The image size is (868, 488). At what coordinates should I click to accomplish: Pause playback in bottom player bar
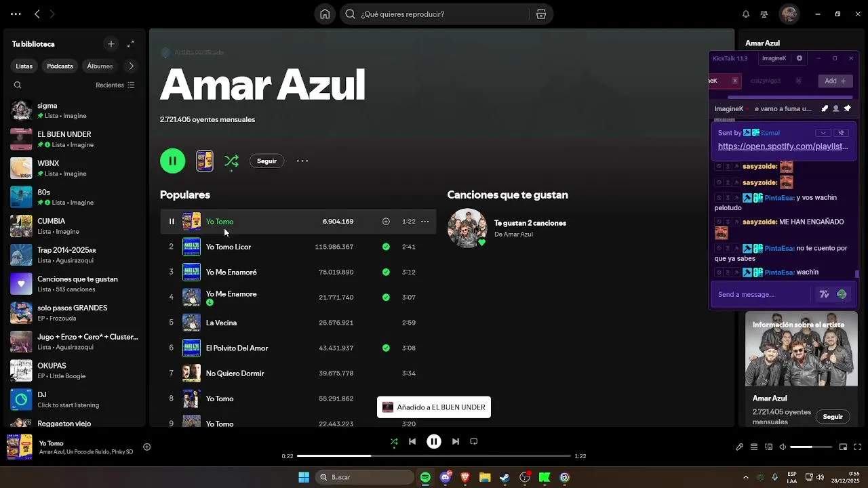[434, 441]
